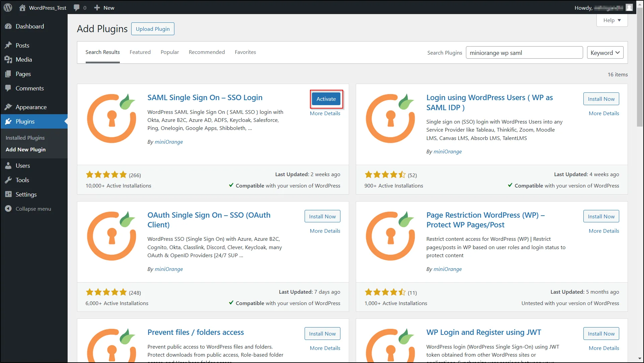Open More Details for WP as SAML IDP

(x=604, y=114)
